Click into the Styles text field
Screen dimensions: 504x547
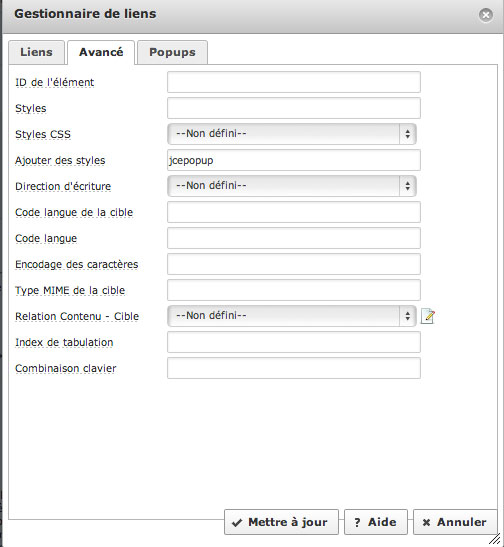[294, 108]
